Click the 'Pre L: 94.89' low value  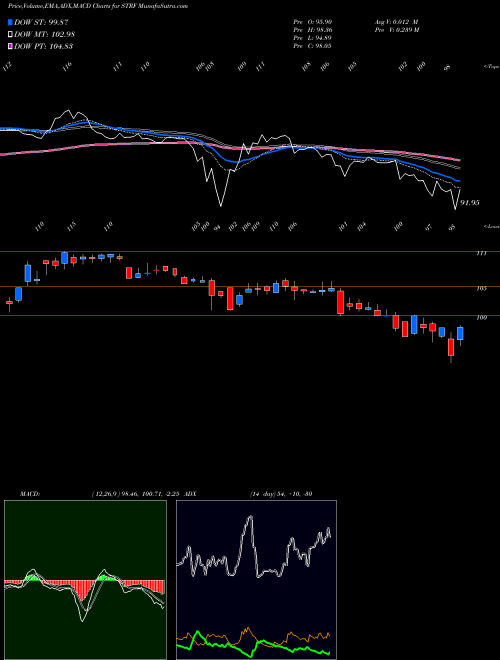[313, 38]
